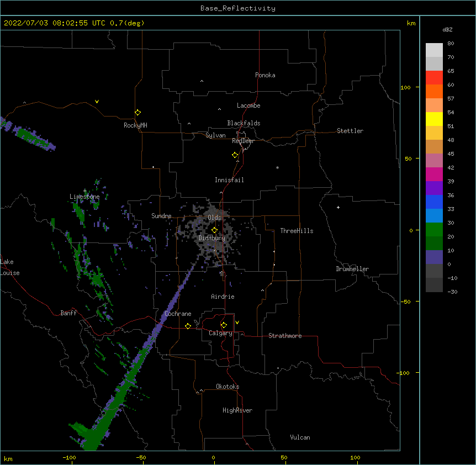
Task: Select the brown 48-45 dBZ legend color
Action: coord(434,146)
